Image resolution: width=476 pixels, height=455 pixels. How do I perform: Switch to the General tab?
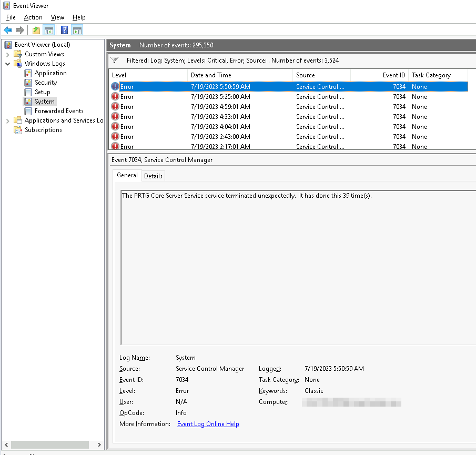pos(127,175)
